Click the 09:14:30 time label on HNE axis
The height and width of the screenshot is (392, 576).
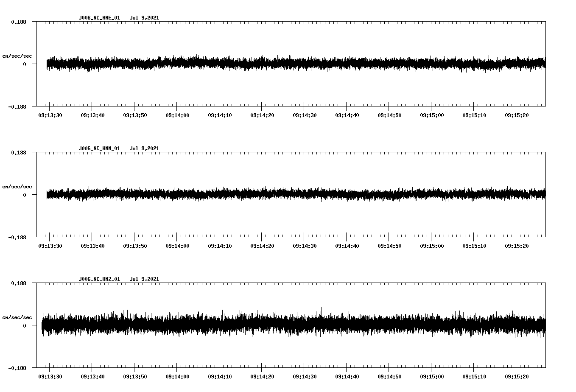[305, 115]
